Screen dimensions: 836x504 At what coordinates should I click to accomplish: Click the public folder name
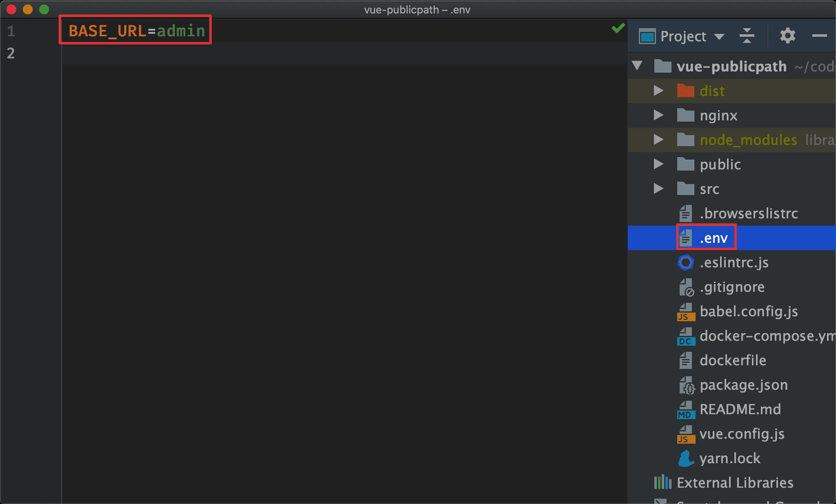click(x=720, y=164)
